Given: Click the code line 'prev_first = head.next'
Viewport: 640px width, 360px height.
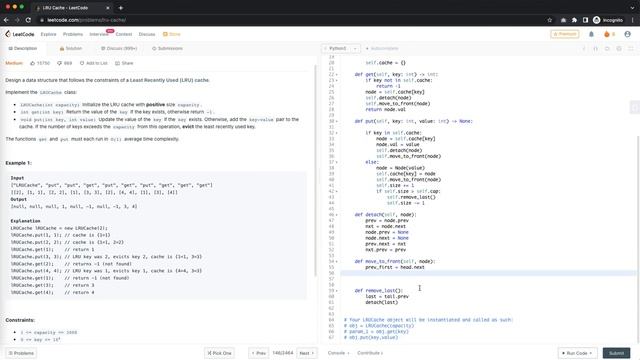Looking at the screenshot, I should point(395,267).
